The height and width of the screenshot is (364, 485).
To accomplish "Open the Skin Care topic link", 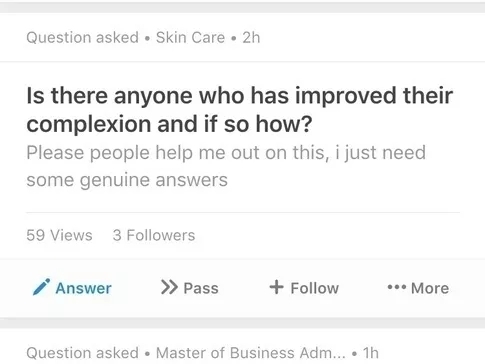I will pos(190,37).
